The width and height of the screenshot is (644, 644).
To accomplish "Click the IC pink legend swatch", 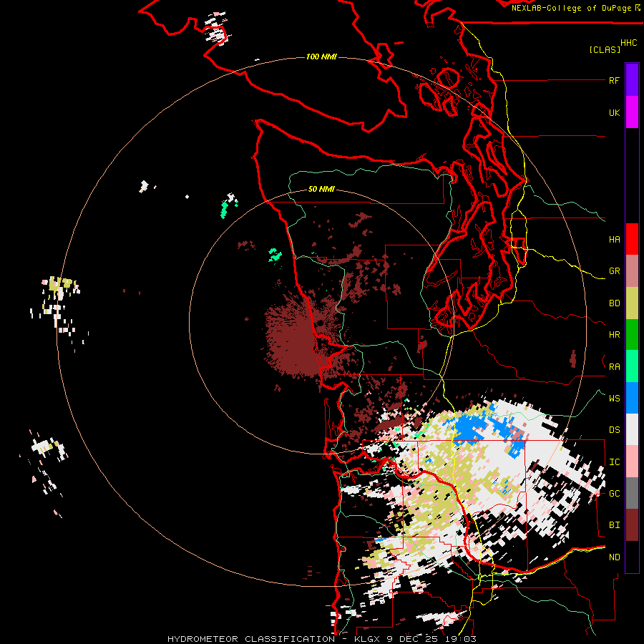I will (x=632, y=462).
